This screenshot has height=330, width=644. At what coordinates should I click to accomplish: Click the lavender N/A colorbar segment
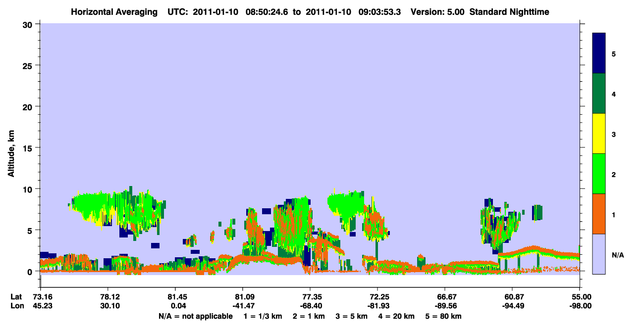click(x=599, y=254)
